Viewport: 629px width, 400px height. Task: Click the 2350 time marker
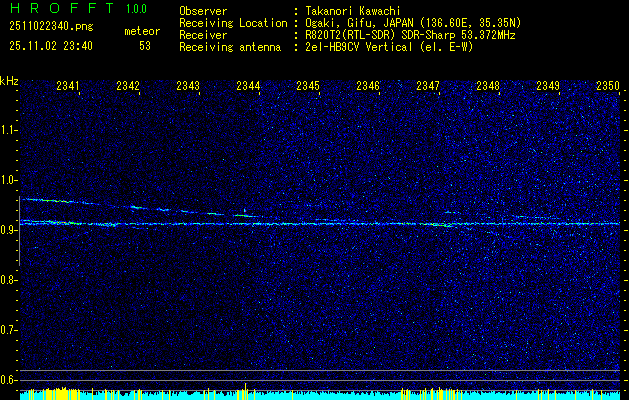pos(608,85)
